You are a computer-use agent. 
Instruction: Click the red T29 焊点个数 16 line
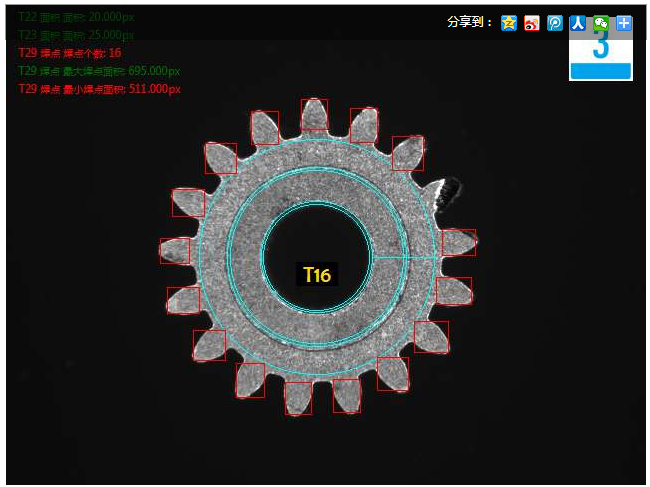coord(70,53)
